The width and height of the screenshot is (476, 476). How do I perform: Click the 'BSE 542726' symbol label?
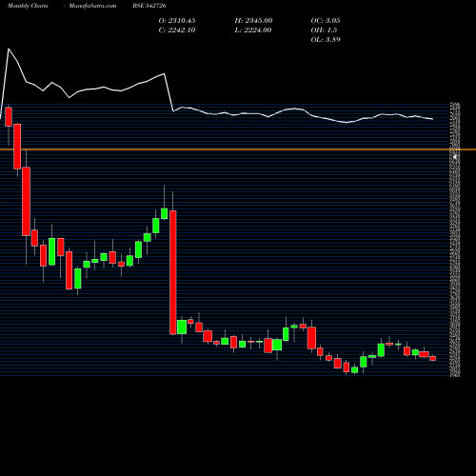[149, 6]
